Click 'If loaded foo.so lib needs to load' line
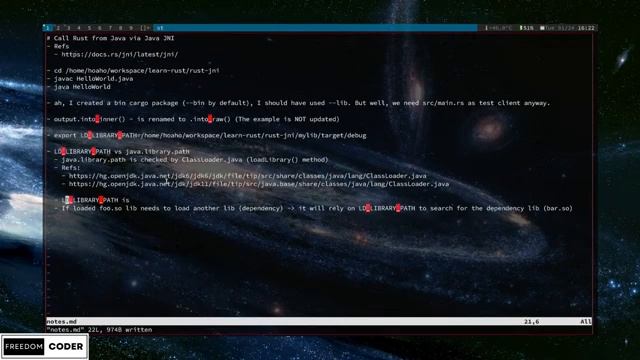640x360 pixels. [313, 208]
